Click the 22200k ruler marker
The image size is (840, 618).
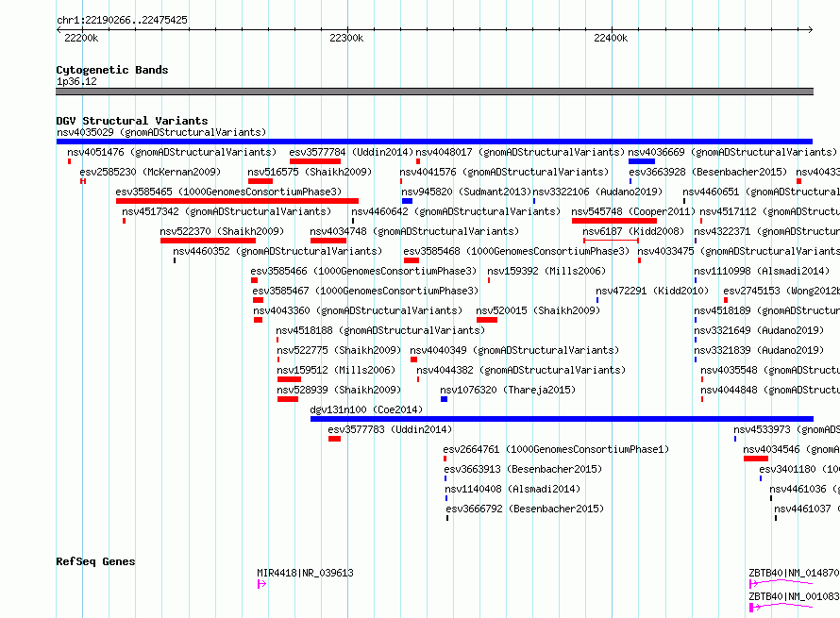(81, 38)
